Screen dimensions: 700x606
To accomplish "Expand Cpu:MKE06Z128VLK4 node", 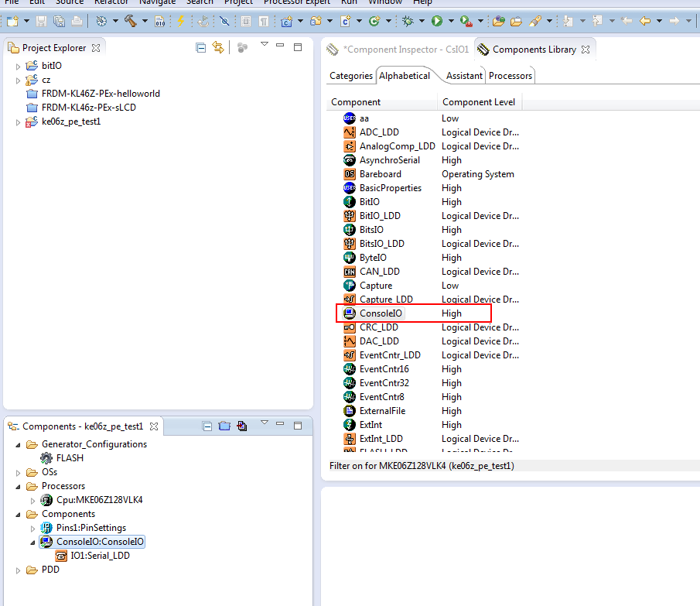I will pos(32,501).
